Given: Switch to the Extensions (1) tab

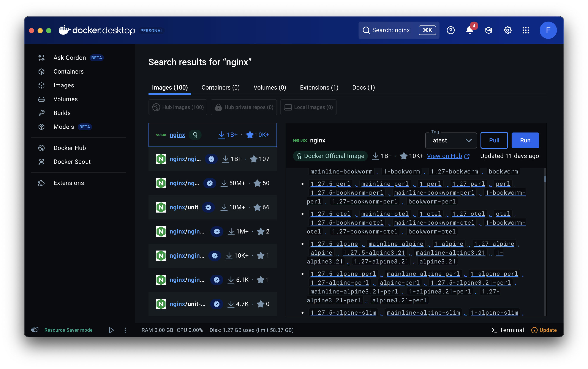Looking at the screenshot, I should point(319,87).
